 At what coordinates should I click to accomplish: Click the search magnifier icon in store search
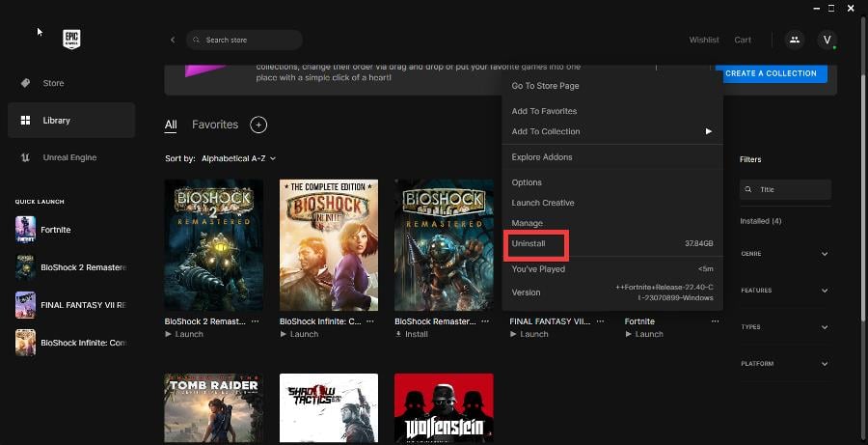click(x=196, y=40)
